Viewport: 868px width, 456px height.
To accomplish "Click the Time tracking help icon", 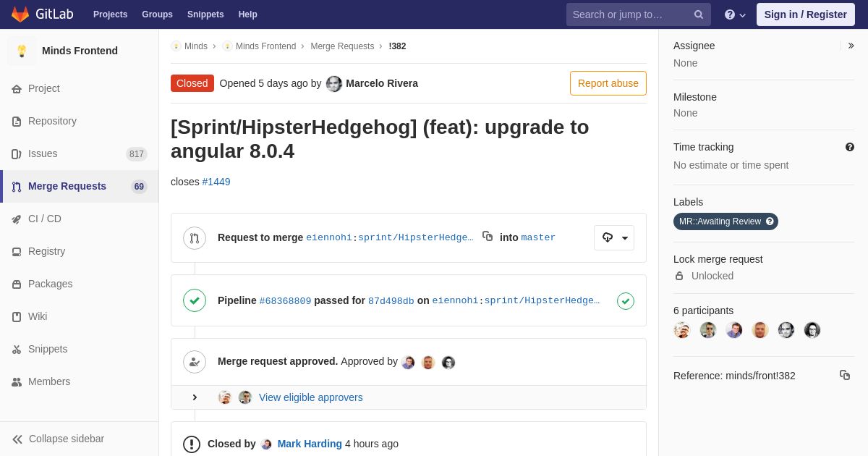I will coord(850,147).
